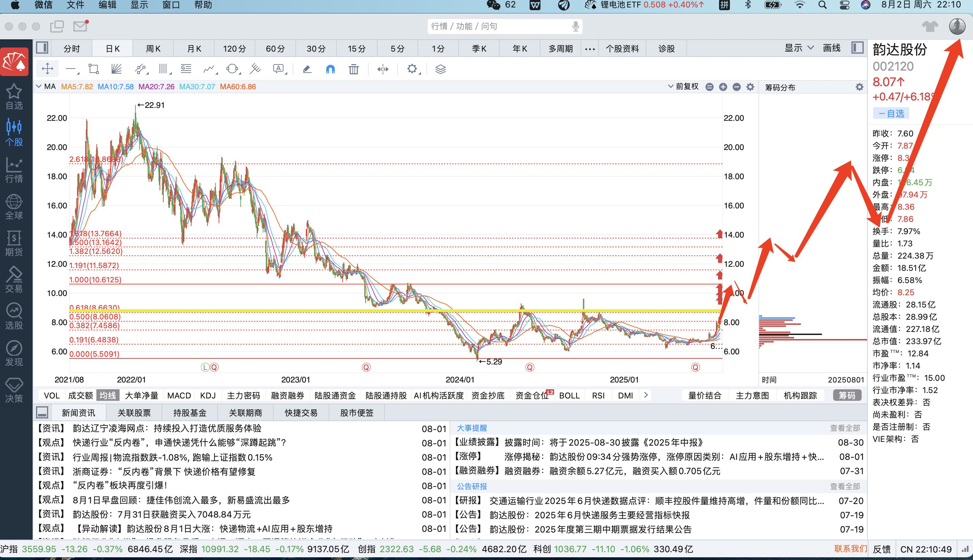This screenshot has height=560, width=973.
Task: Click the 行情/功能/问句 search field
Action: tap(505, 26)
